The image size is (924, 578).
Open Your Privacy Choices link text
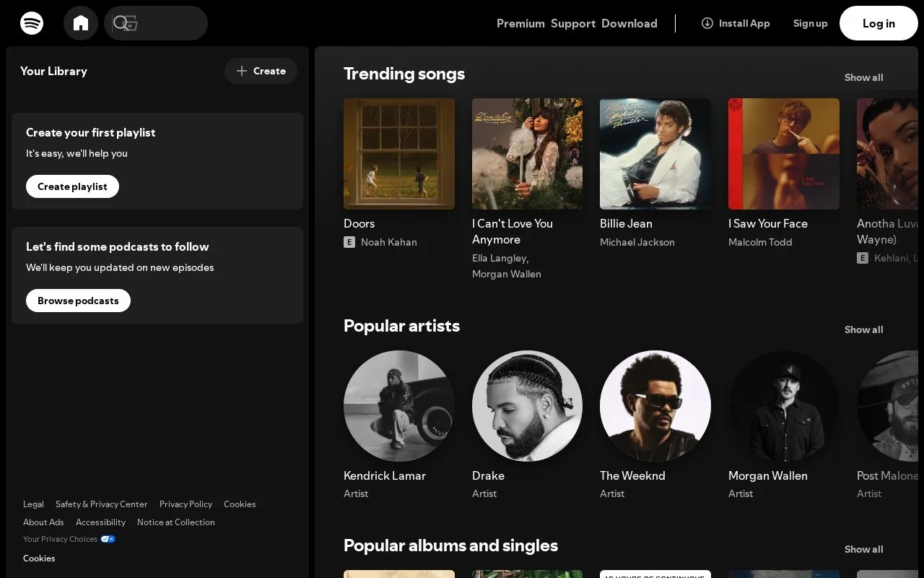point(60,539)
